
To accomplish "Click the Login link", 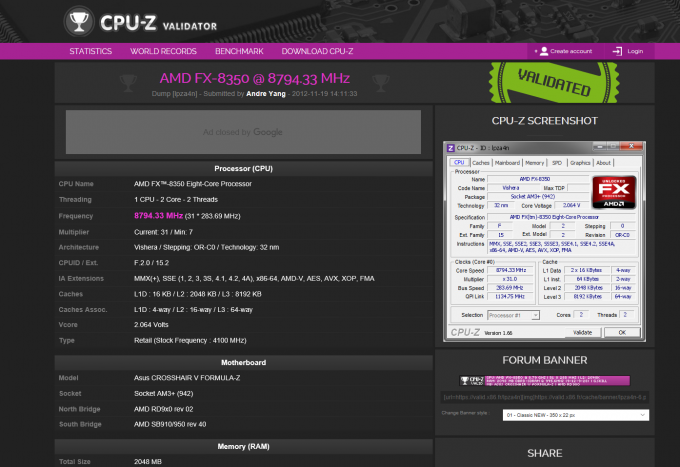I will click(x=635, y=51).
